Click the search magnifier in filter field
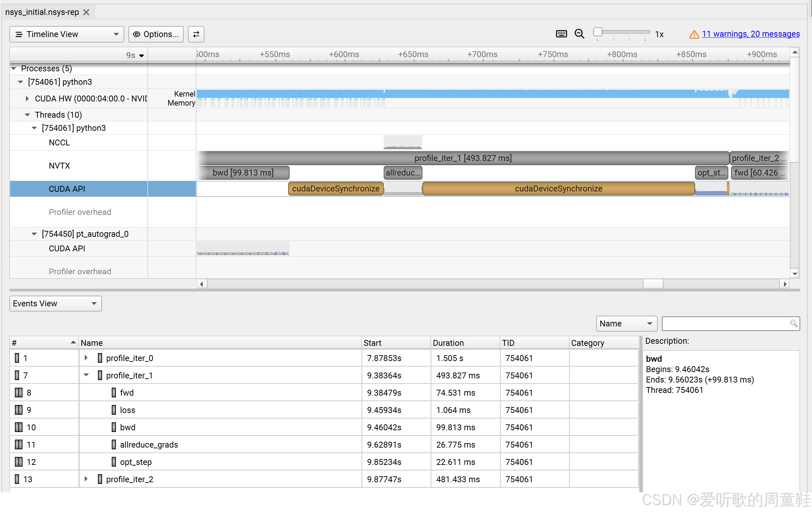Image resolution: width=812 pixels, height=513 pixels. coord(794,324)
